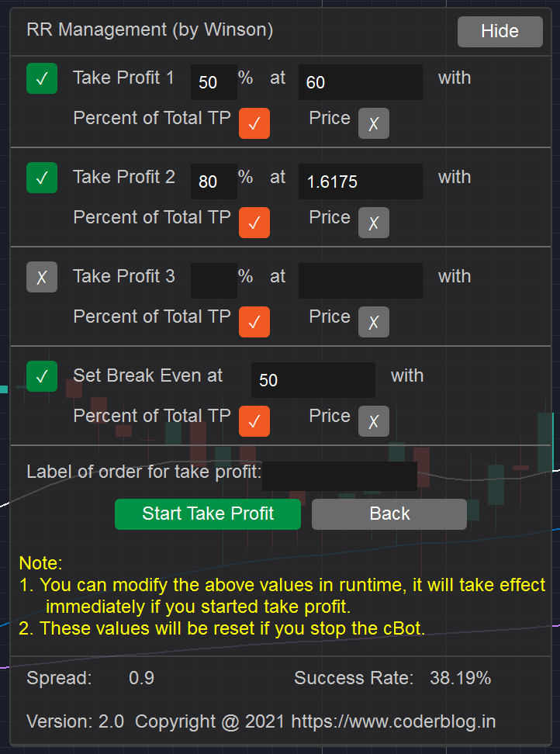Enable Price option for Take Profit 3
Viewport: 560px width, 754px height.
point(374,322)
